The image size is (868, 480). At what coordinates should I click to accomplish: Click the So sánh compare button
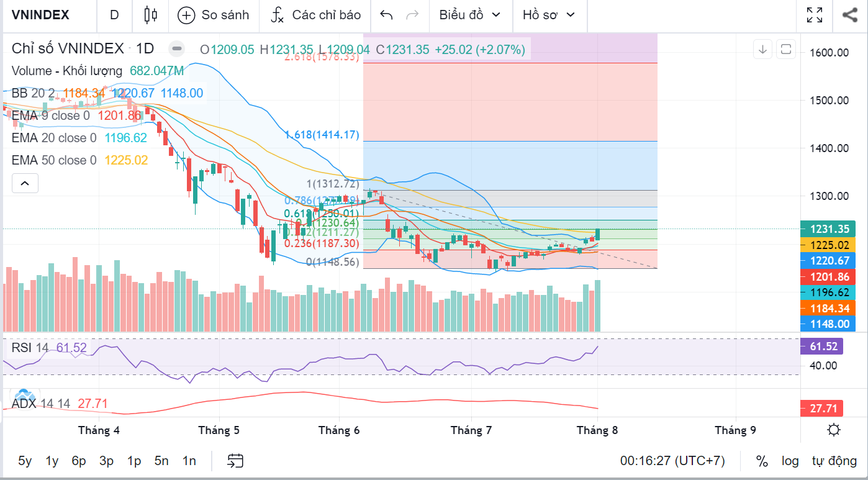(x=214, y=16)
